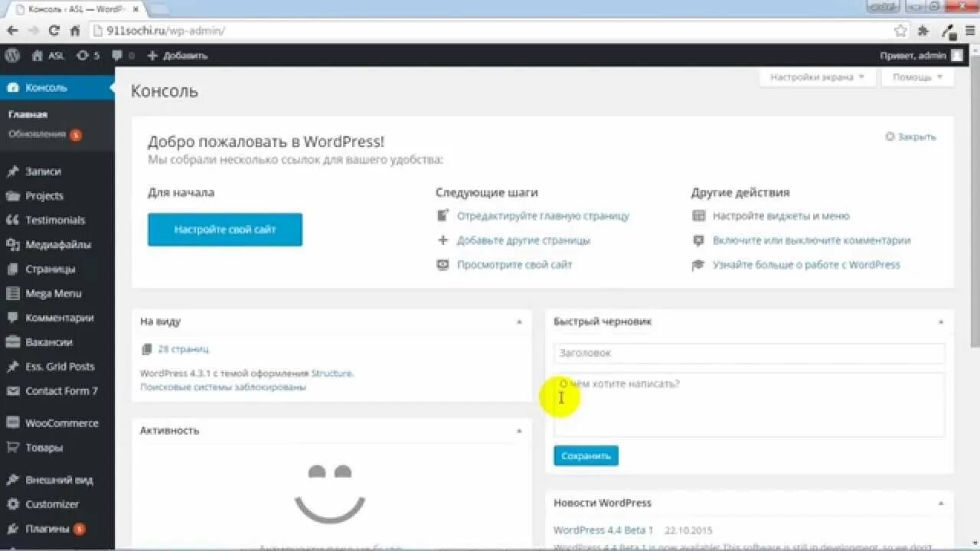Image resolution: width=980 pixels, height=551 pixels.
Task: Open the 28 страниц link
Action: [x=183, y=349]
